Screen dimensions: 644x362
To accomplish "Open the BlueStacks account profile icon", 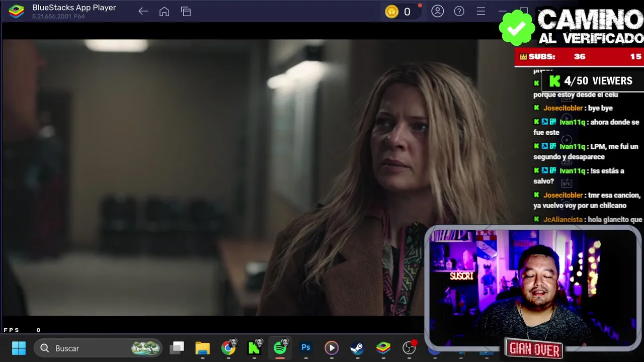I will coord(437,11).
